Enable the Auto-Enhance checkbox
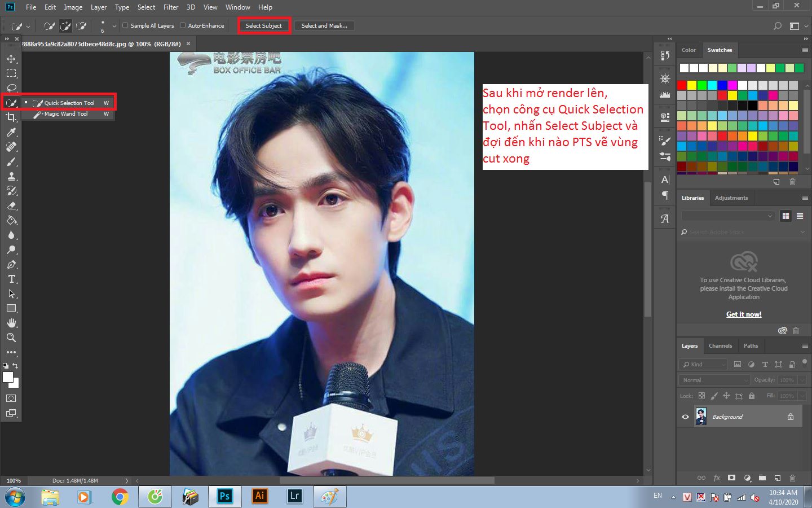This screenshot has width=812, height=508. click(183, 25)
